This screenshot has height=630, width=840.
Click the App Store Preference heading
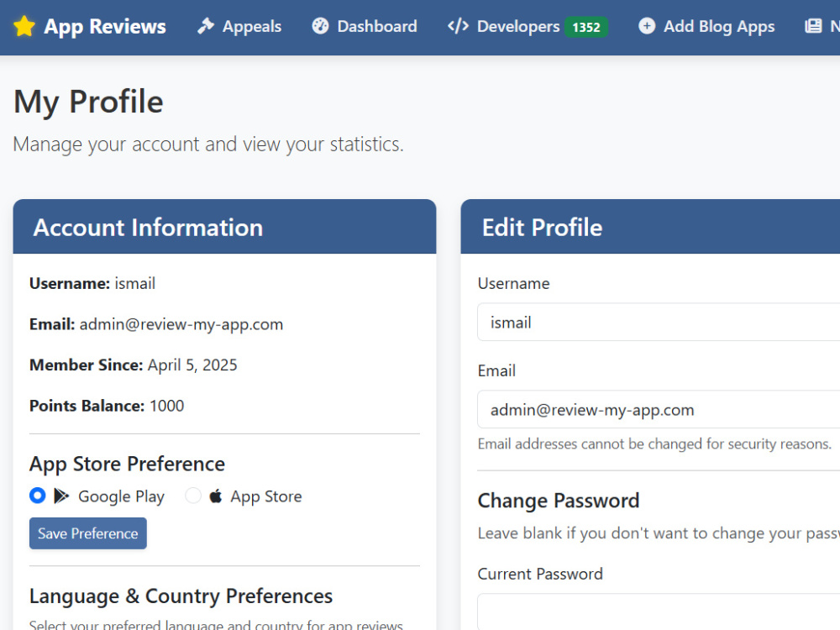(127, 465)
